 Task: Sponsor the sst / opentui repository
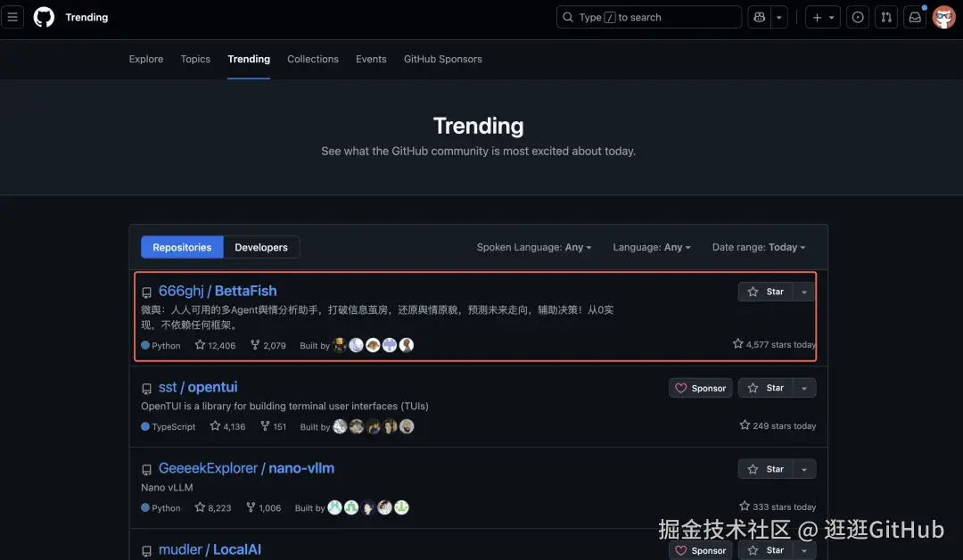tap(700, 388)
